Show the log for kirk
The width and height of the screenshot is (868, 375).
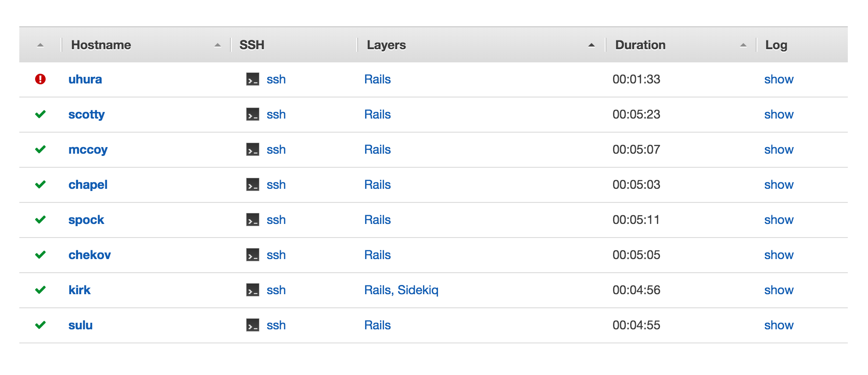tap(779, 290)
